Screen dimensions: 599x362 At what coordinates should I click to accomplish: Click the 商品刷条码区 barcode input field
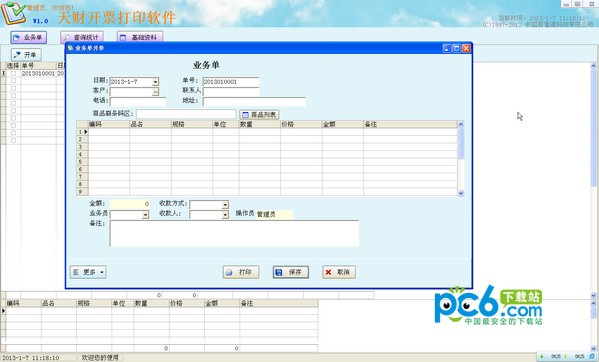[186, 114]
